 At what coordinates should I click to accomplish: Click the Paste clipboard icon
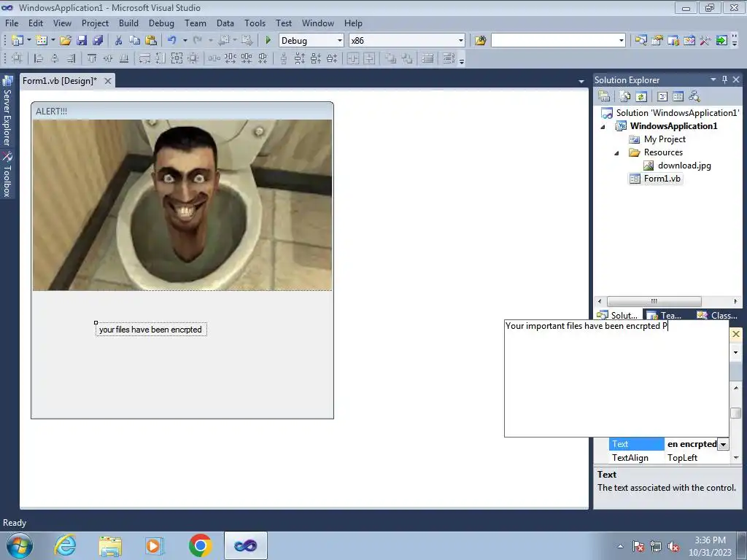coord(151,41)
